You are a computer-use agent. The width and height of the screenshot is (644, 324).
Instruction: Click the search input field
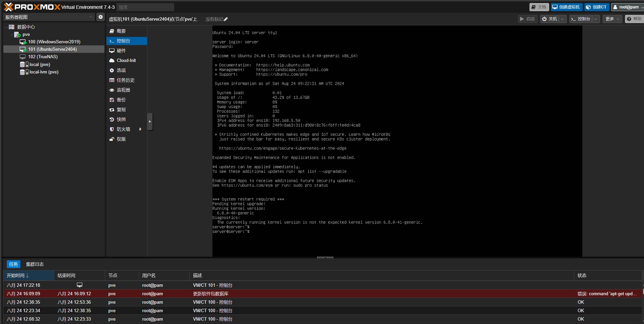pos(145,7)
